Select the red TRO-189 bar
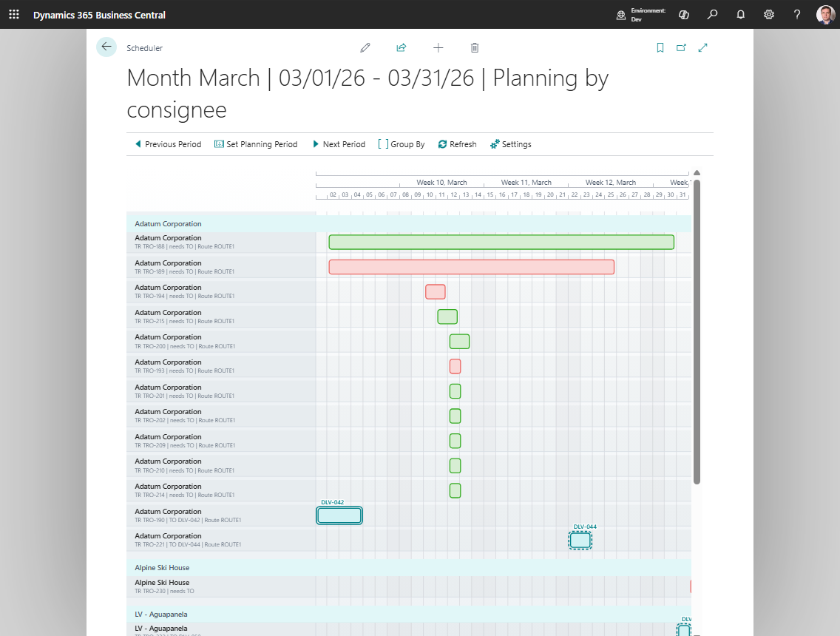Image resolution: width=840 pixels, height=636 pixels. coord(472,267)
